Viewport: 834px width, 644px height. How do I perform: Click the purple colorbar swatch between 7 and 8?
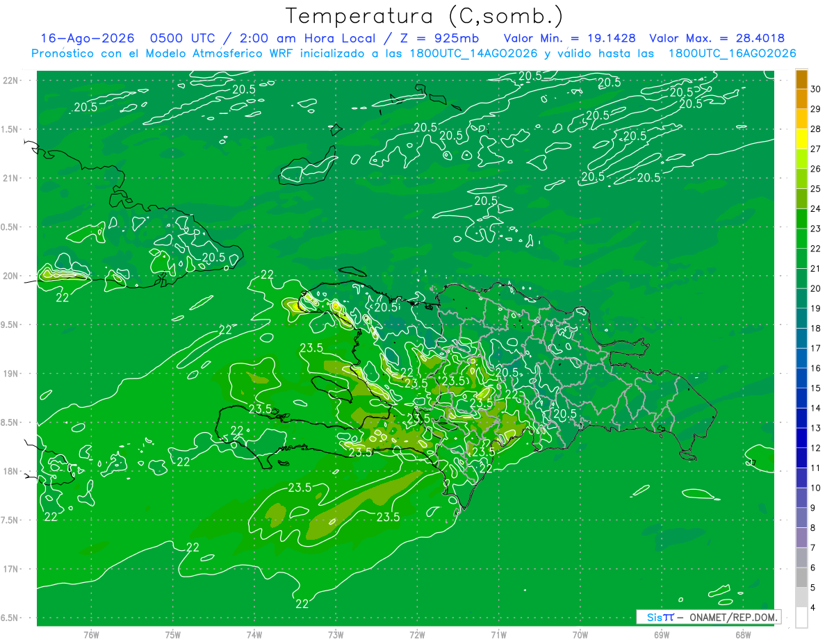801,538
